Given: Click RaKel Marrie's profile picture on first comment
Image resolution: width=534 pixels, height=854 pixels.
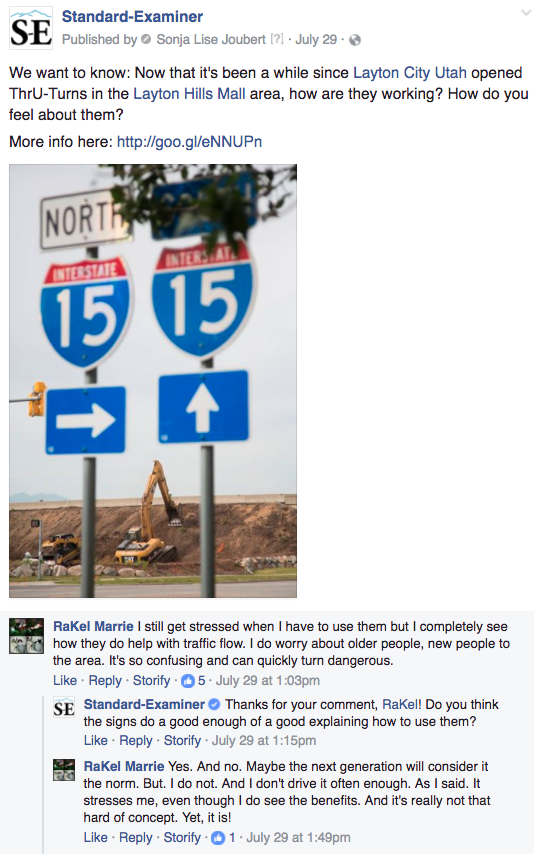Looking at the screenshot, I should 26,636.
